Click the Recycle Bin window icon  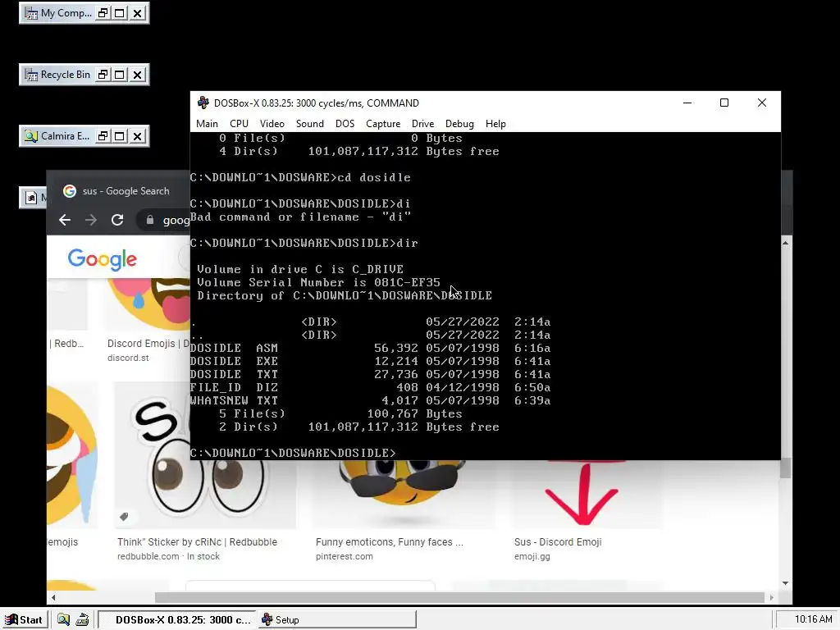(x=31, y=75)
